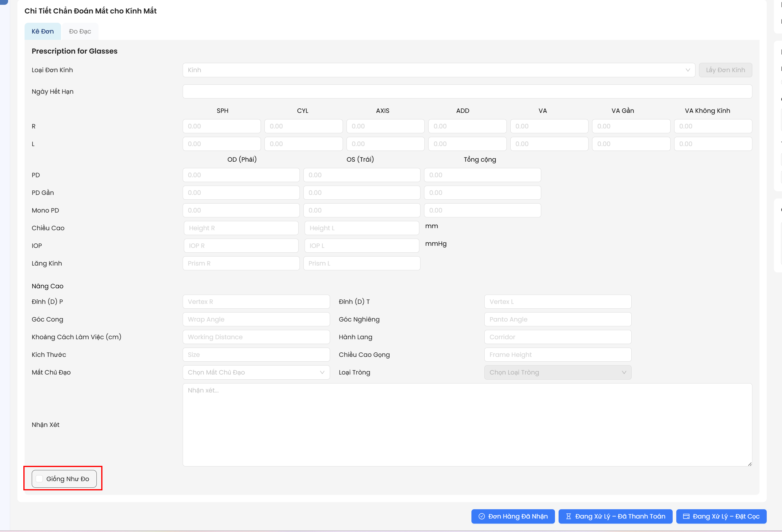Open the Chọn Mắt Chủ Đạo dropdown
The image size is (782, 532).
(x=256, y=372)
